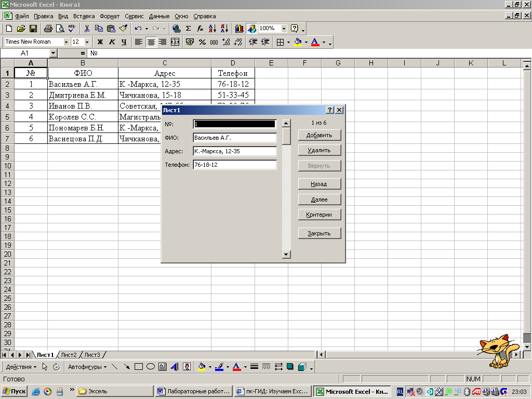Open the 100% zoom dropdown
The width and height of the screenshot is (532, 399).
click(x=284, y=29)
